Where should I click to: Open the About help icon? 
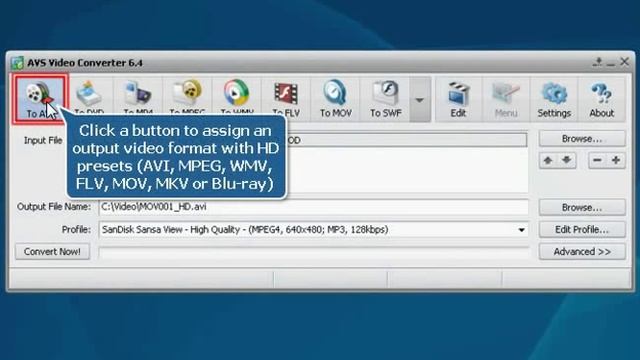tap(602, 99)
